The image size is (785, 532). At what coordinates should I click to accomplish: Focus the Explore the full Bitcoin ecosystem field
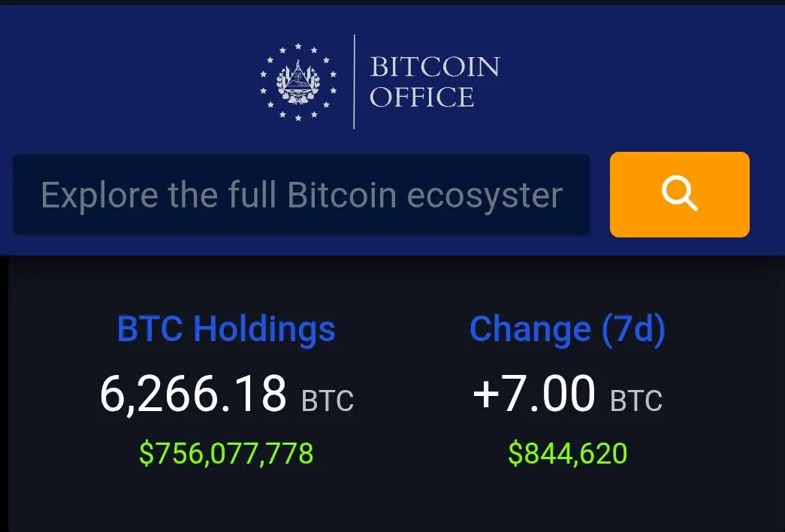click(301, 195)
